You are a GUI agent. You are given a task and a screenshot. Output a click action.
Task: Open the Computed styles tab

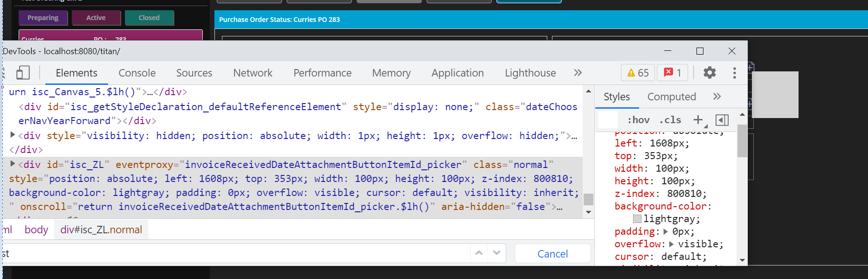click(671, 97)
